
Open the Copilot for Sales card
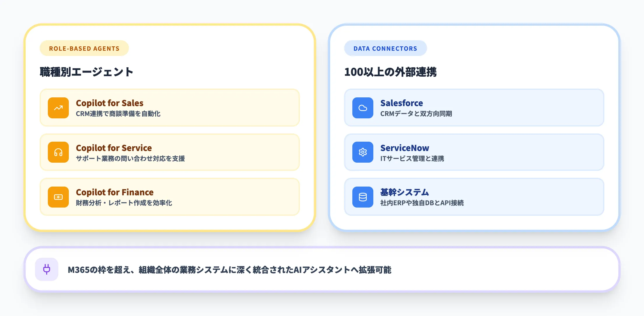170,108
